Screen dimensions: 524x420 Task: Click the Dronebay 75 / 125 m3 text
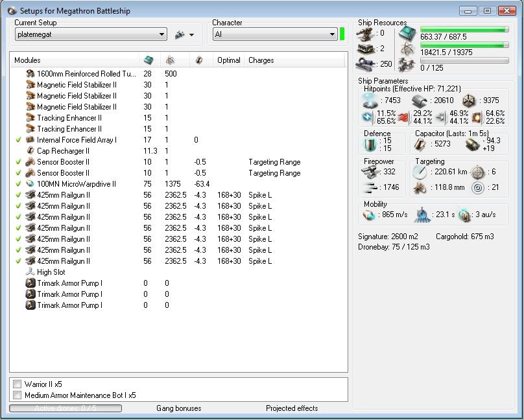click(394, 247)
